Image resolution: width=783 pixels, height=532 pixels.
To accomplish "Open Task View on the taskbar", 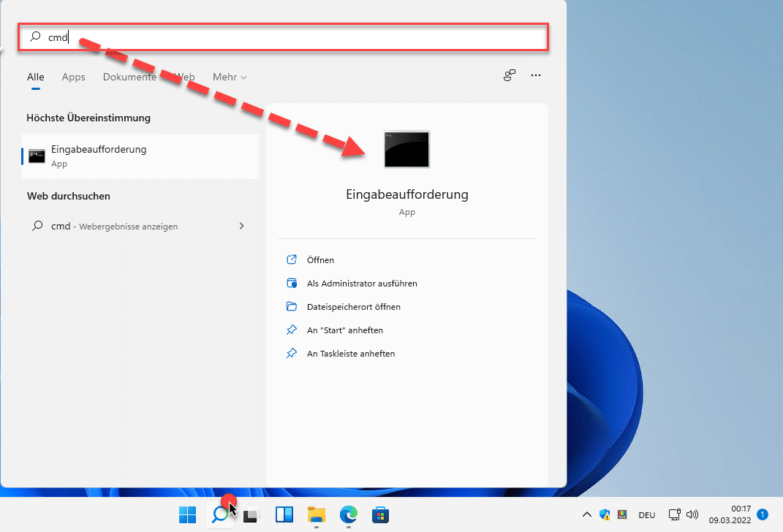I will pyautogui.click(x=251, y=514).
